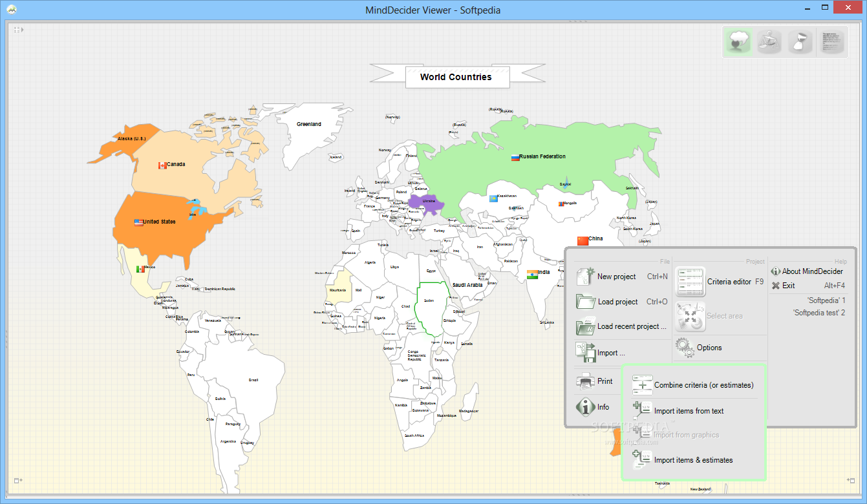Select the purple Ukraine region

click(427, 204)
